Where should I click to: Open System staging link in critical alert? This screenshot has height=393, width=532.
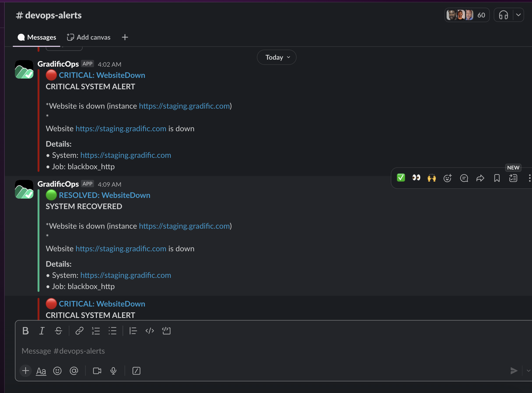point(126,155)
